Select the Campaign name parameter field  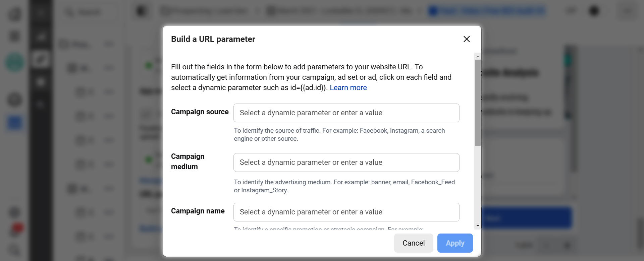click(346, 212)
